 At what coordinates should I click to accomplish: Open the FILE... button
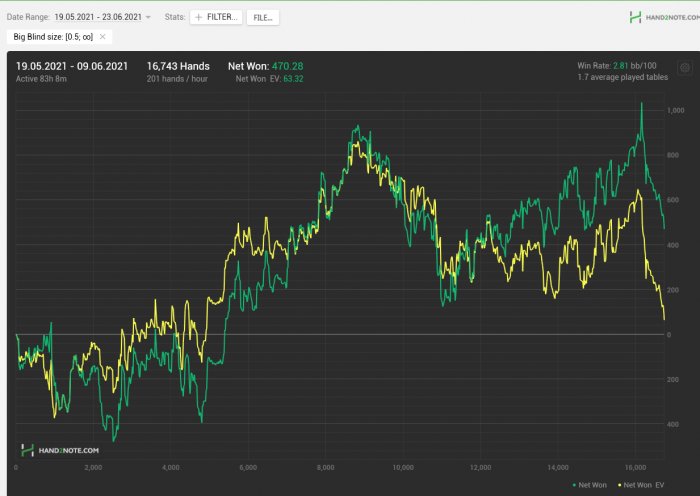[x=263, y=18]
